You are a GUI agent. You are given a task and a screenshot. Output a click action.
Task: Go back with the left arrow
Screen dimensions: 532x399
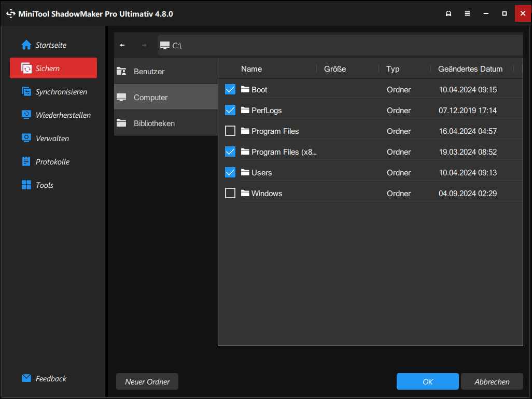(122, 45)
